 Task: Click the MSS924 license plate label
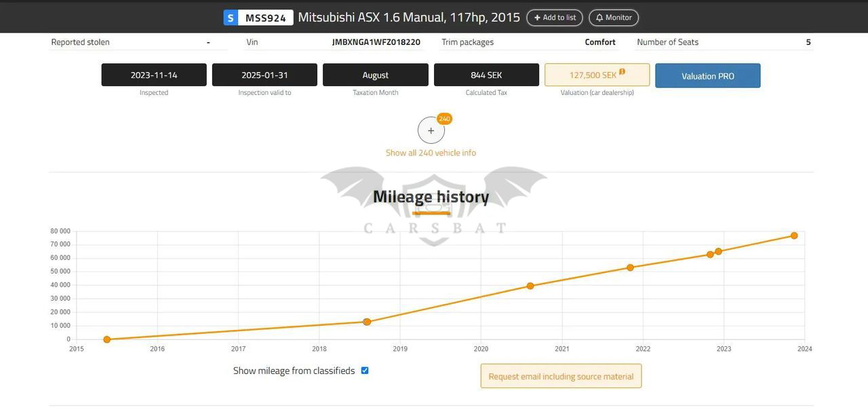click(266, 18)
